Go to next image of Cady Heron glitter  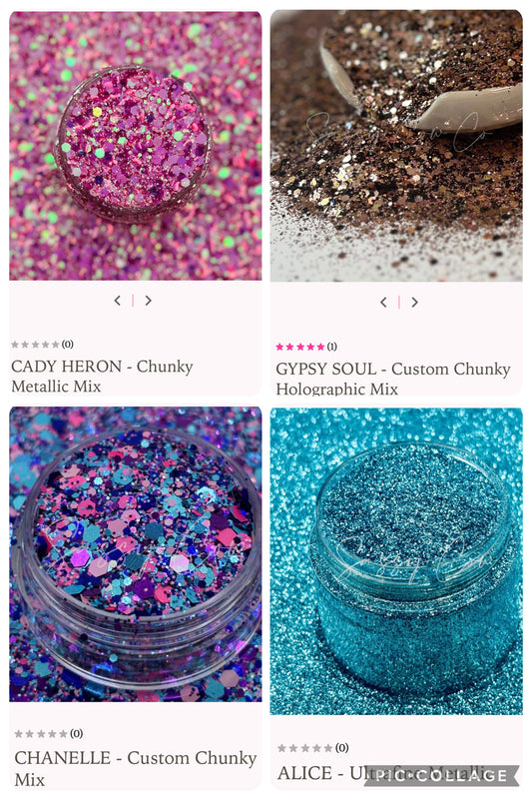(x=148, y=301)
